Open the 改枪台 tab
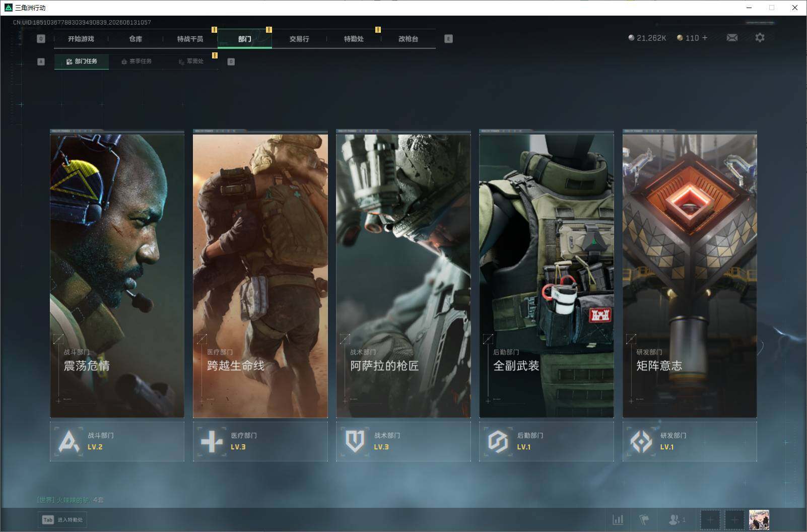Viewport: 807px width, 532px height. 408,39
